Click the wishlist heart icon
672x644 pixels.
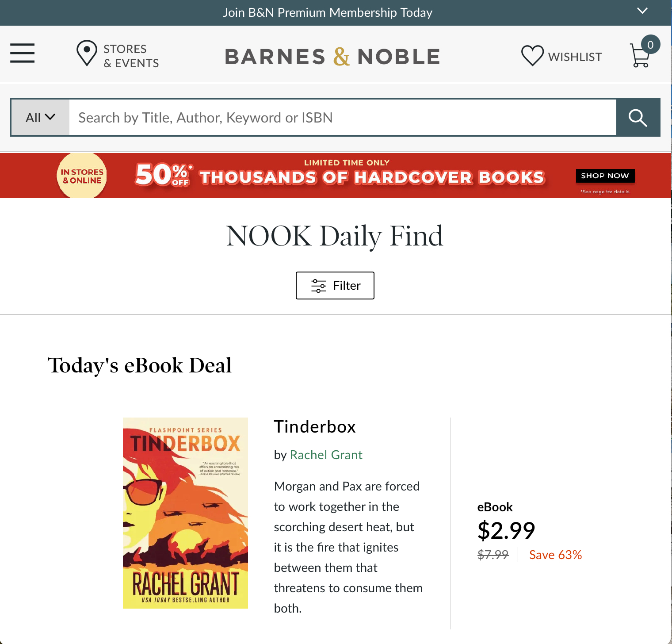pyautogui.click(x=532, y=56)
